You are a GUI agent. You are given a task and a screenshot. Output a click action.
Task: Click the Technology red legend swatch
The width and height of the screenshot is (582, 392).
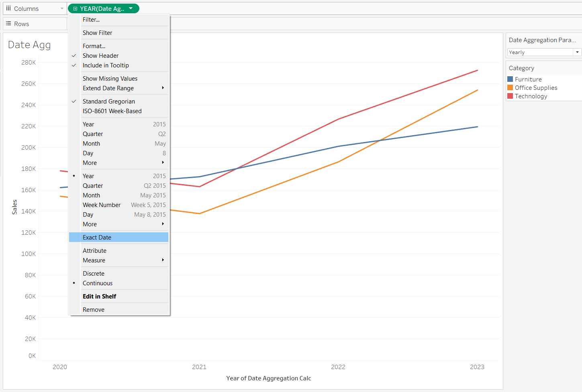point(510,96)
